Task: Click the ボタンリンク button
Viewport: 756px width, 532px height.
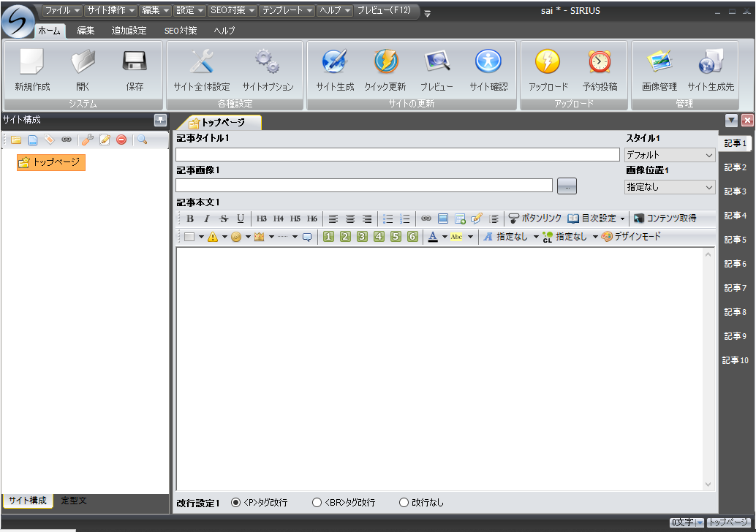Action: pyautogui.click(x=535, y=218)
